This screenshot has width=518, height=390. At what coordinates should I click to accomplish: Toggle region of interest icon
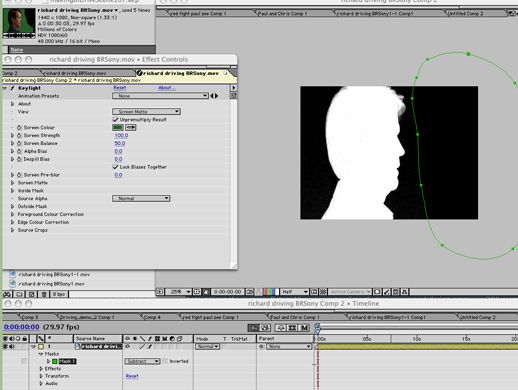click(x=314, y=292)
